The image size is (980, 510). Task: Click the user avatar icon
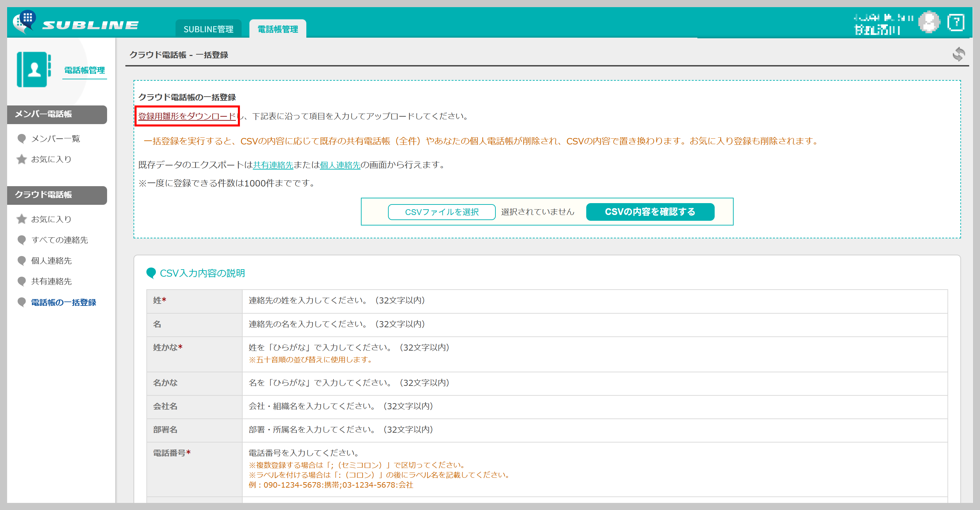click(x=928, y=22)
